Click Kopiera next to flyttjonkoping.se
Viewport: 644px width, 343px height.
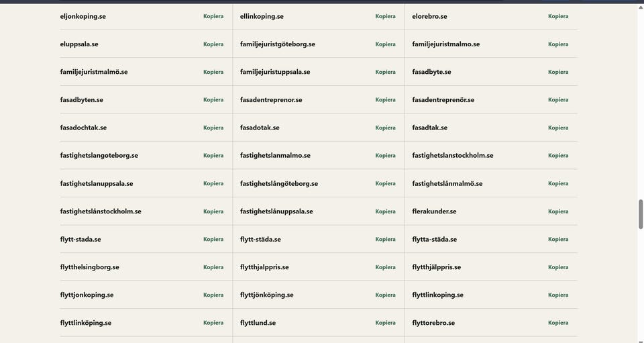click(213, 295)
